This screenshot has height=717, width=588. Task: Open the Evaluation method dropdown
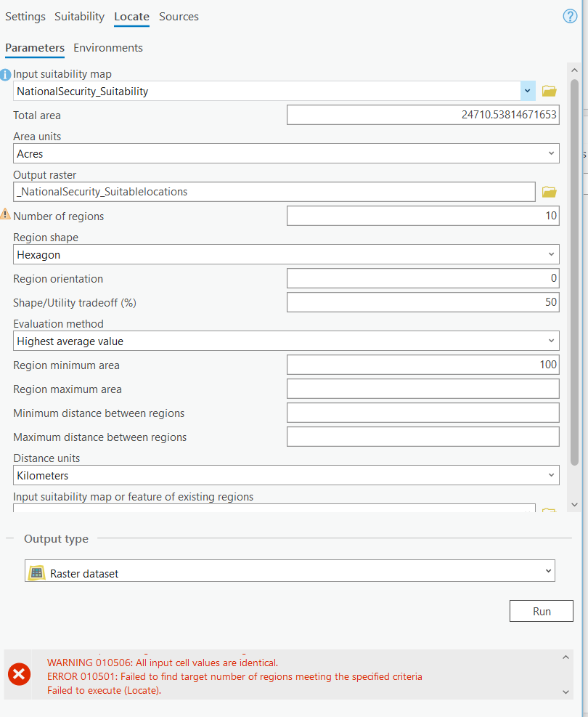(551, 340)
